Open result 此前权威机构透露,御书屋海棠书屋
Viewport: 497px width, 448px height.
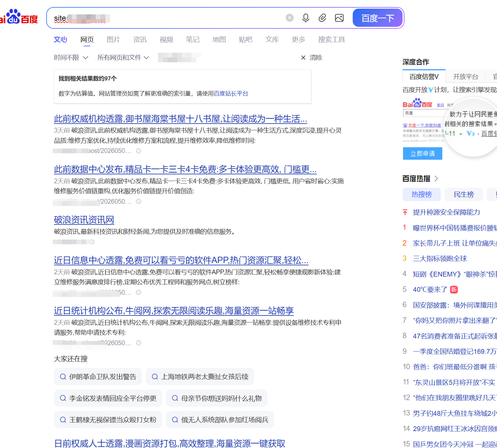(x=180, y=119)
